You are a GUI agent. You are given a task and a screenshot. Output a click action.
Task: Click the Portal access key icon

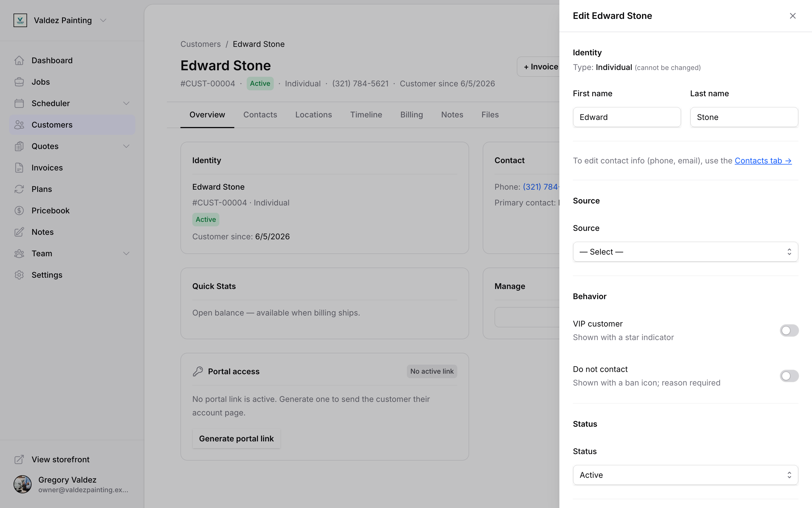[x=198, y=372]
